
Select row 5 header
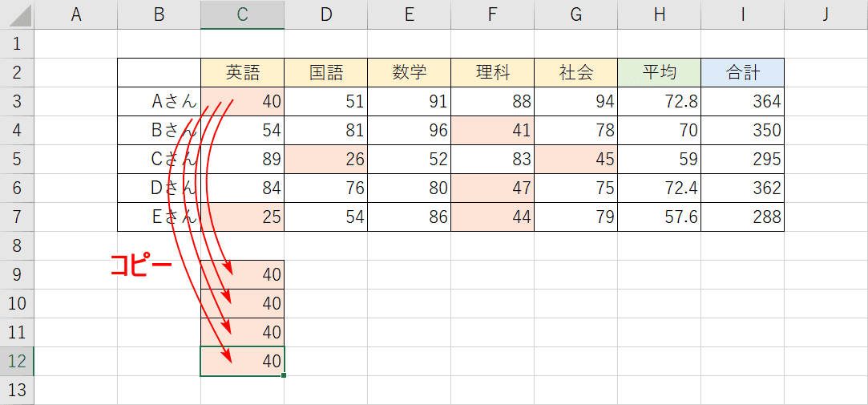[x=17, y=159]
